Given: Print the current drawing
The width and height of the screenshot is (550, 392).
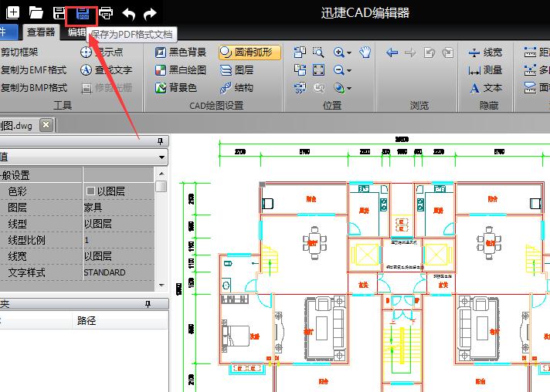Looking at the screenshot, I should click(x=106, y=13).
